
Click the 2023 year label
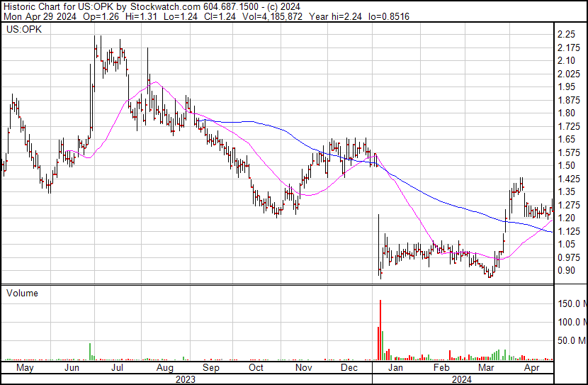[x=186, y=380]
